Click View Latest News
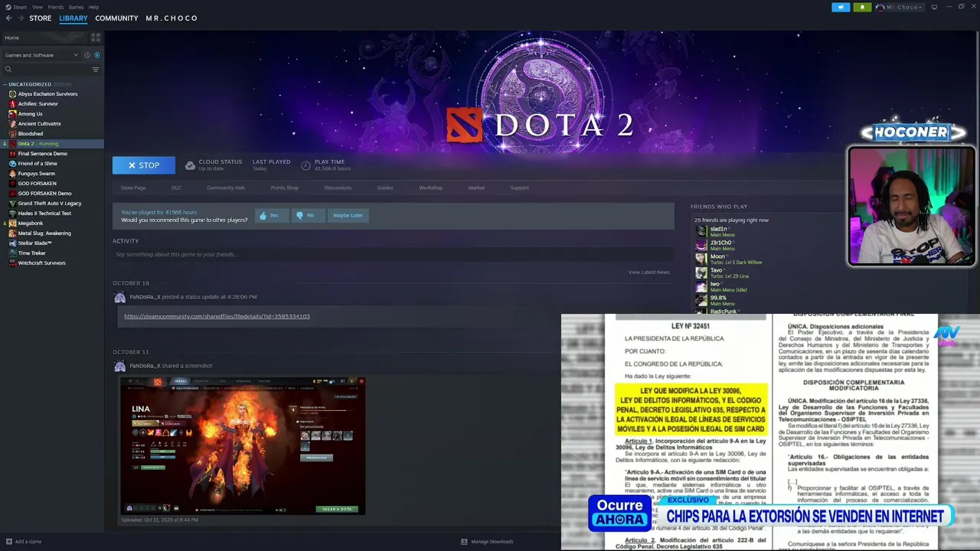The image size is (980, 551). point(649,272)
